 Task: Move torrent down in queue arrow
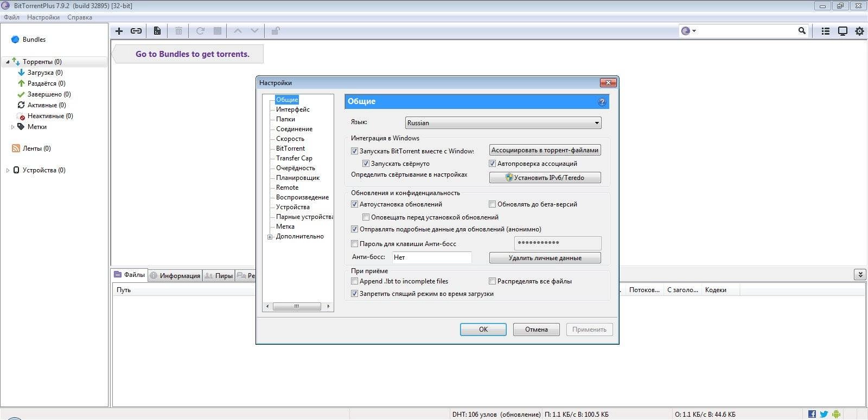pyautogui.click(x=254, y=31)
